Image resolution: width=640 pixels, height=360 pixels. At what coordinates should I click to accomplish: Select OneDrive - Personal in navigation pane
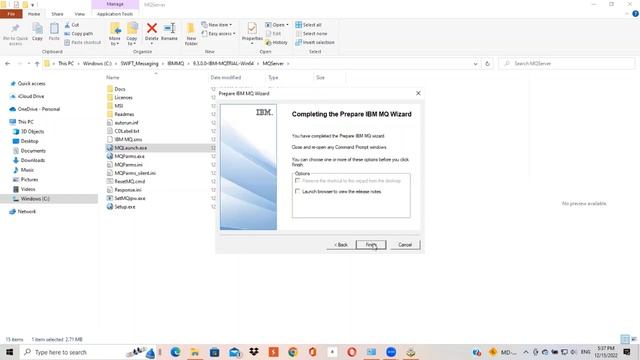coord(39,109)
